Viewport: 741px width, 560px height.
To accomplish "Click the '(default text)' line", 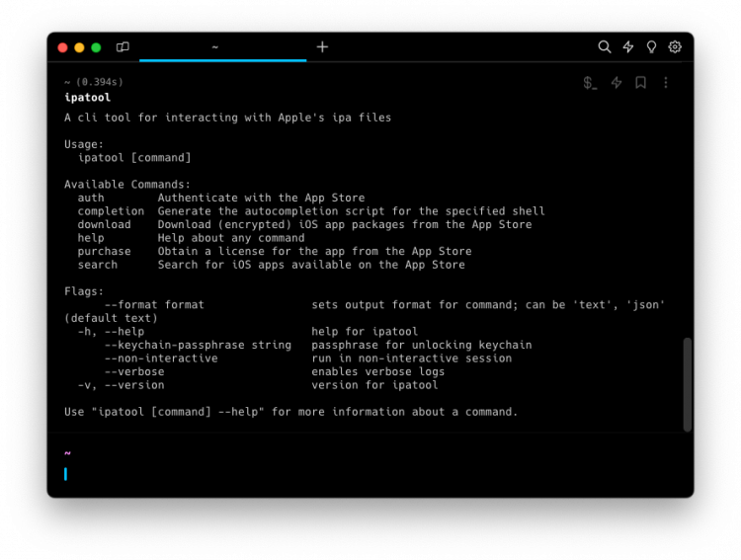I will tap(111, 318).
